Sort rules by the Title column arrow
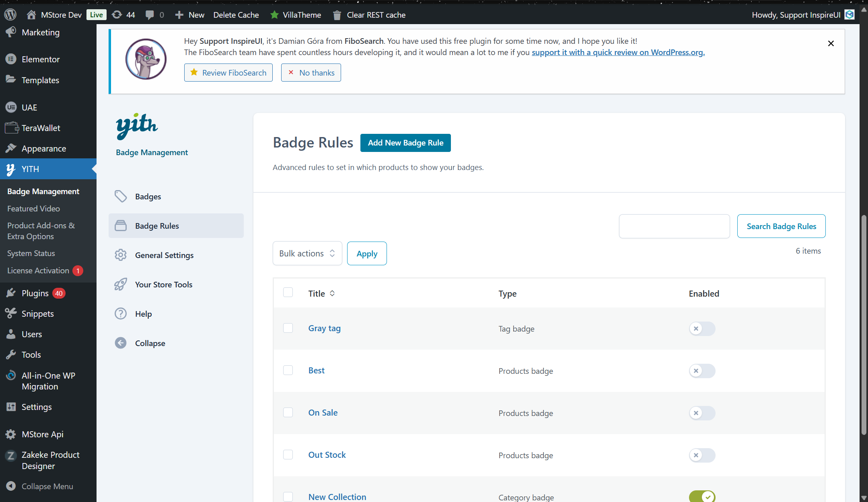The image size is (868, 502). (x=332, y=293)
